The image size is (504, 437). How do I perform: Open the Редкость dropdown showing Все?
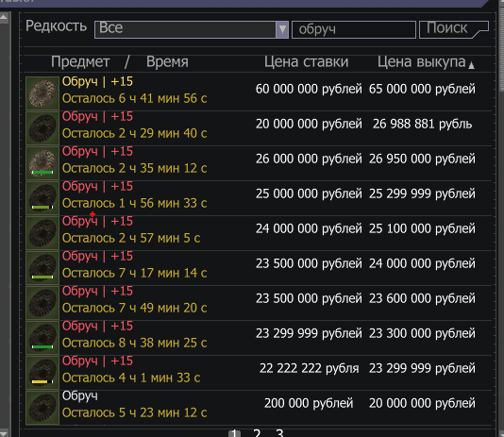[x=192, y=29]
